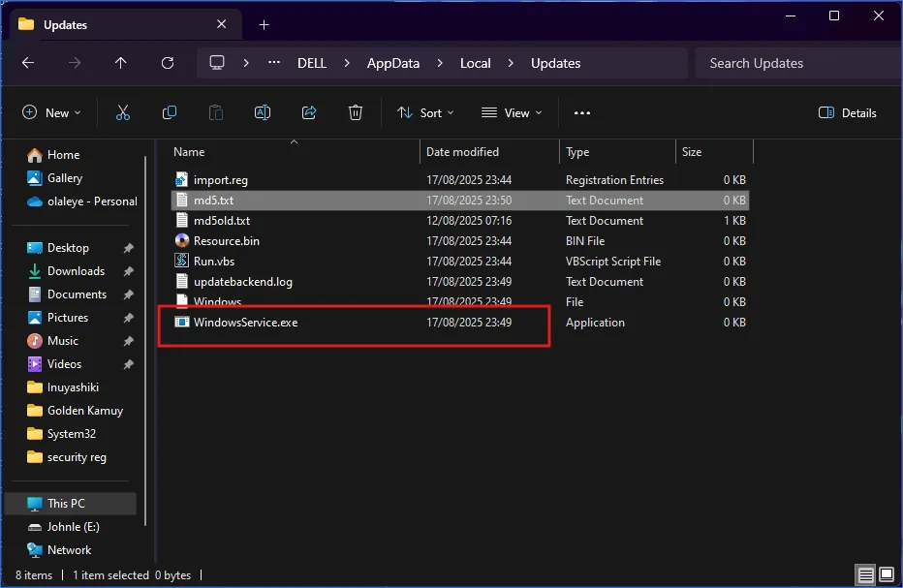Image resolution: width=903 pixels, height=588 pixels.
Task: Select the Cut icon in the toolbar
Action: [x=122, y=112]
